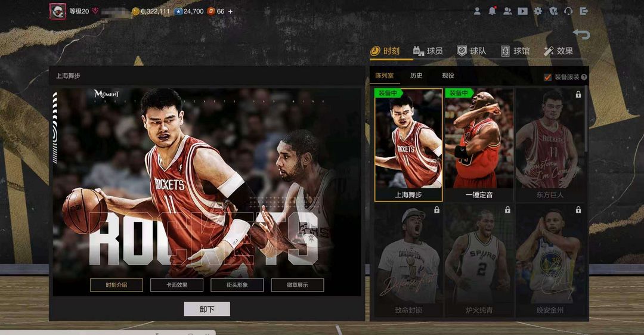The height and width of the screenshot is (335, 644).
Task: Open the account security shield icon
Action: pos(553,11)
